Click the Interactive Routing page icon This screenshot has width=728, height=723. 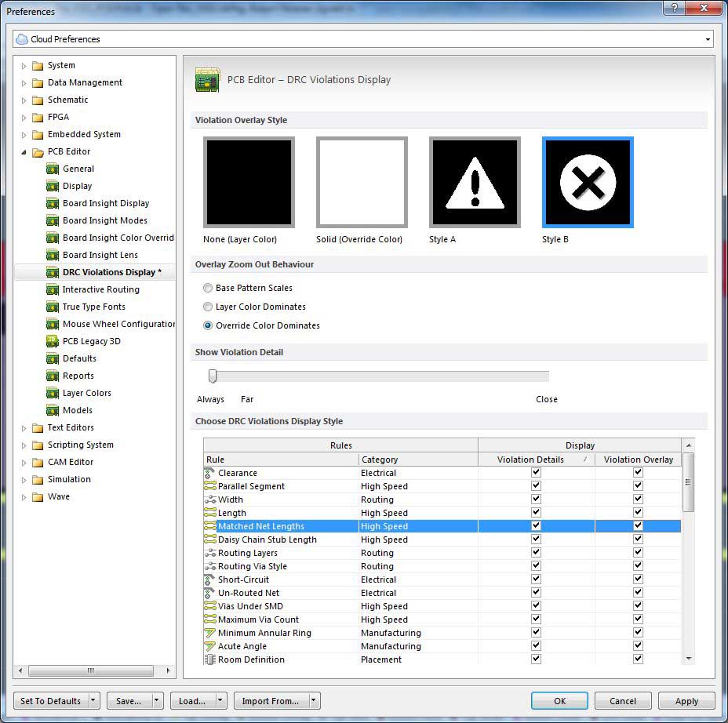point(53,289)
